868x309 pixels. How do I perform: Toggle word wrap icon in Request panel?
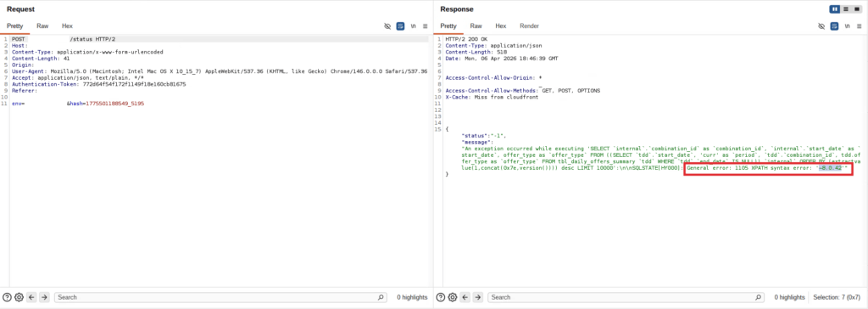(400, 26)
